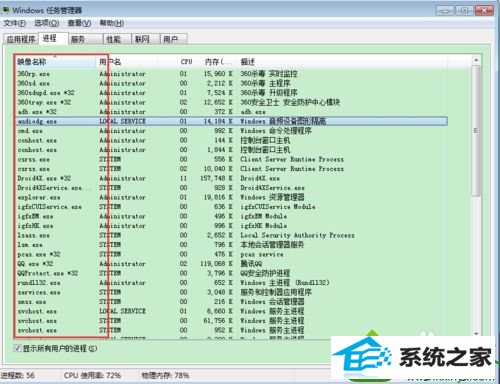Switch to the 用户 tab

[x=174, y=39]
